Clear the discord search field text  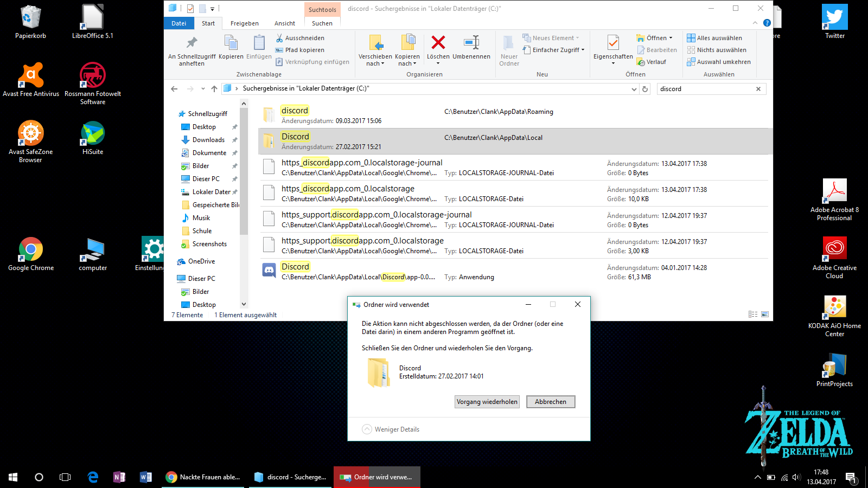pyautogui.click(x=758, y=89)
